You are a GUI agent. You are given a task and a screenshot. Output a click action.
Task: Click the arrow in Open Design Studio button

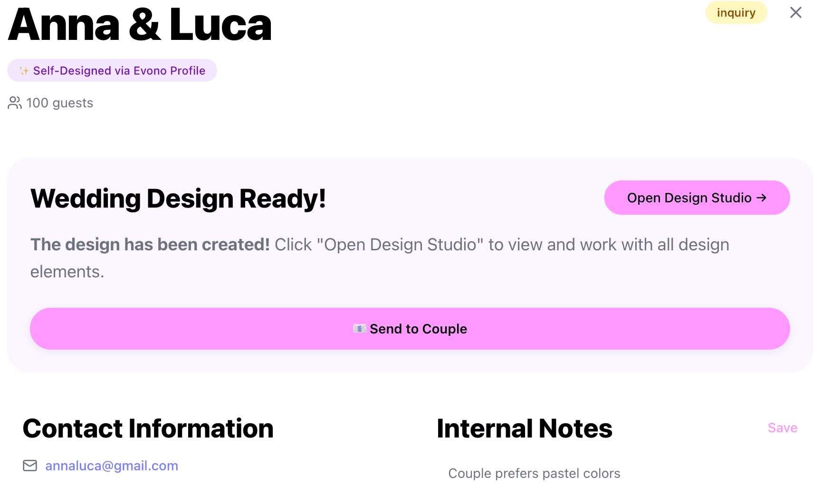point(762,198)
